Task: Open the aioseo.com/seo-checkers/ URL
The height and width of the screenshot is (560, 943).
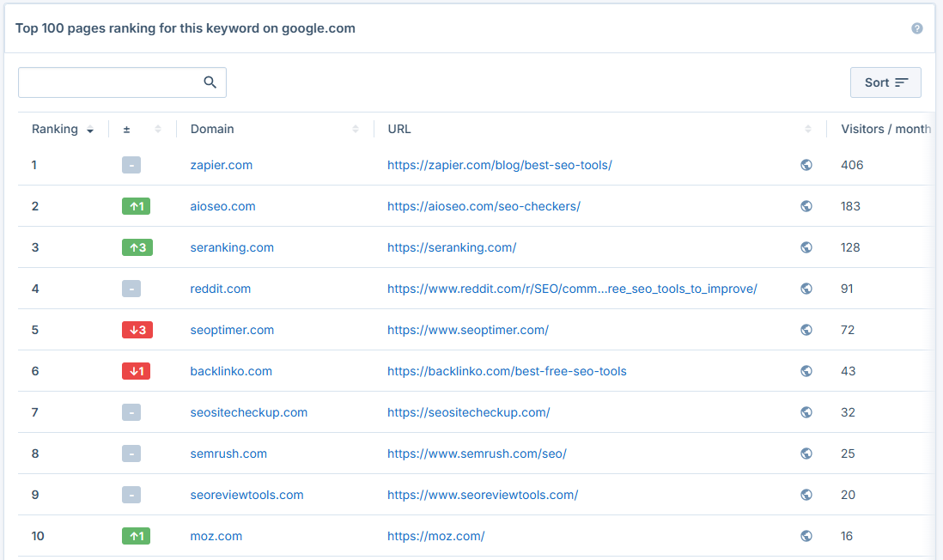Action: 484,206
